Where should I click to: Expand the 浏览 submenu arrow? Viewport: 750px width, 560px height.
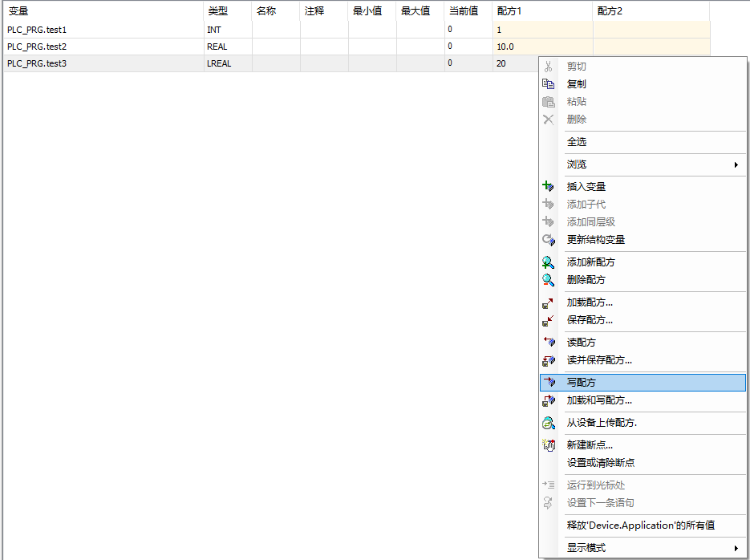point(735,164)
